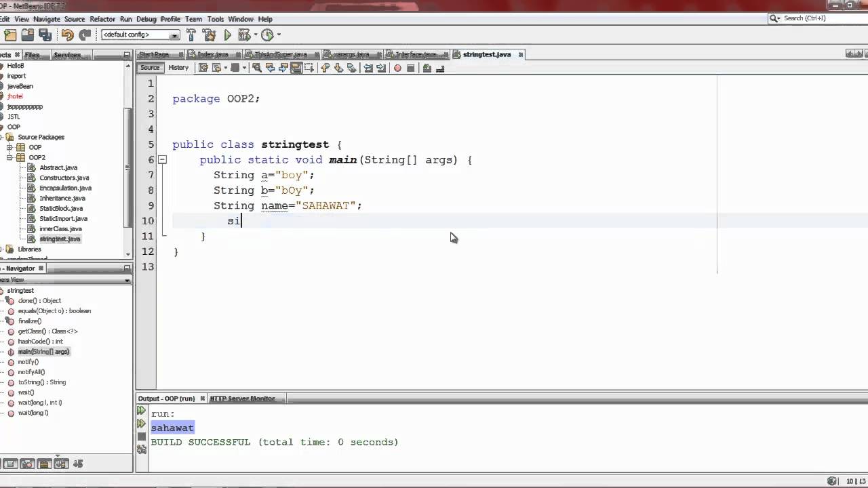Switch to the Services tab
Screen dimensions: 868x488
pos(67,55)
